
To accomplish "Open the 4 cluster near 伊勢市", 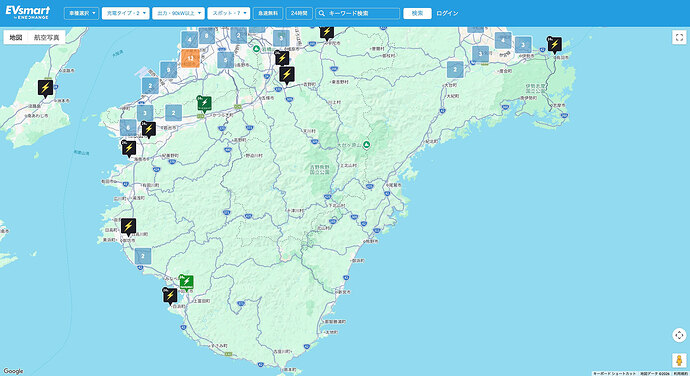I will point(503,41).
